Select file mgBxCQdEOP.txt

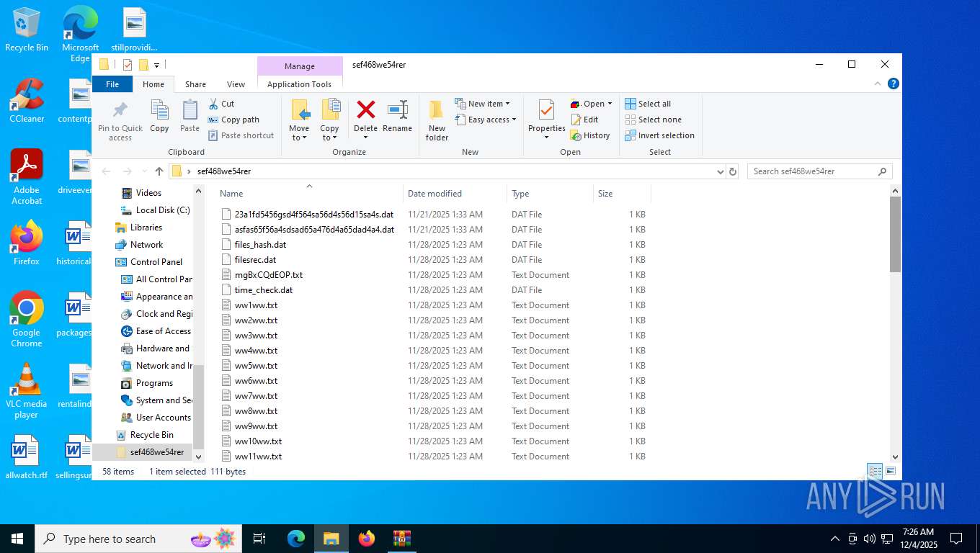268,275
